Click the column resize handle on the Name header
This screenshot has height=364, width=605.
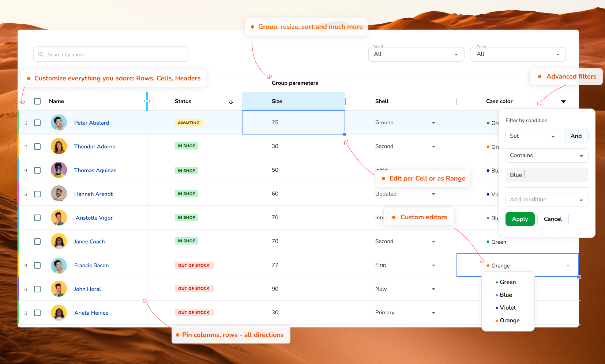click(x=147, y=101)
